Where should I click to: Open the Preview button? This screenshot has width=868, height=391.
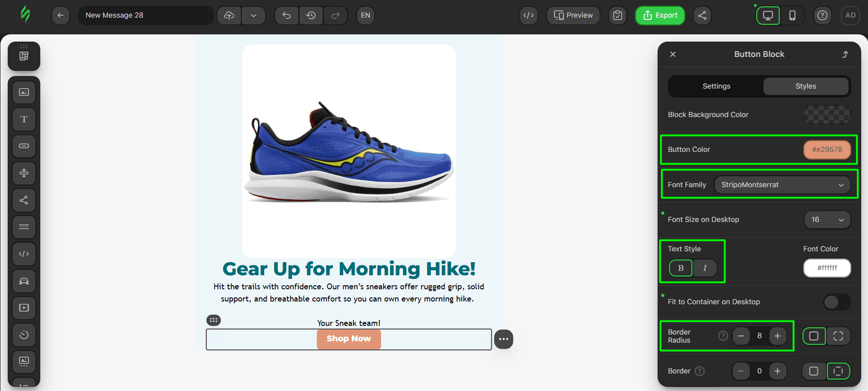point(573,15)
